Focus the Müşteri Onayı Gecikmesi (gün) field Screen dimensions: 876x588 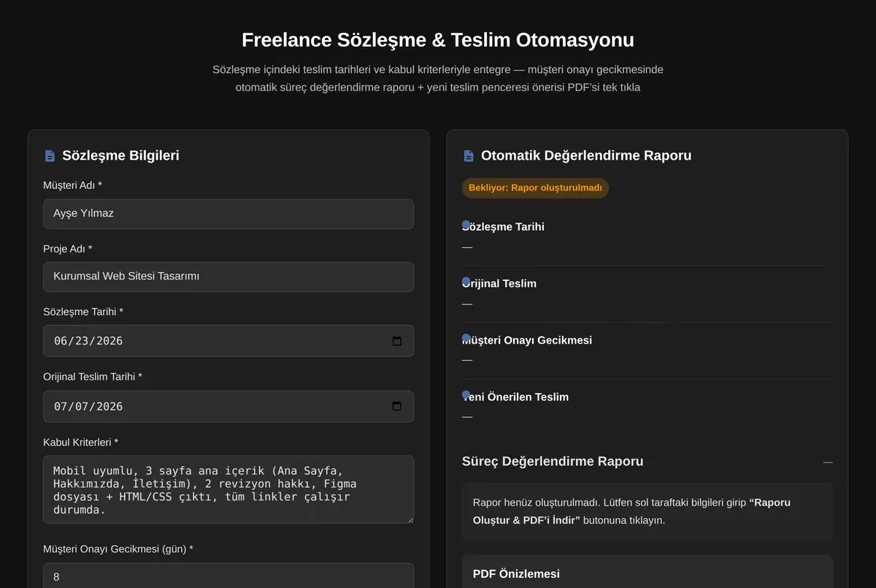(x=228, y=576)
